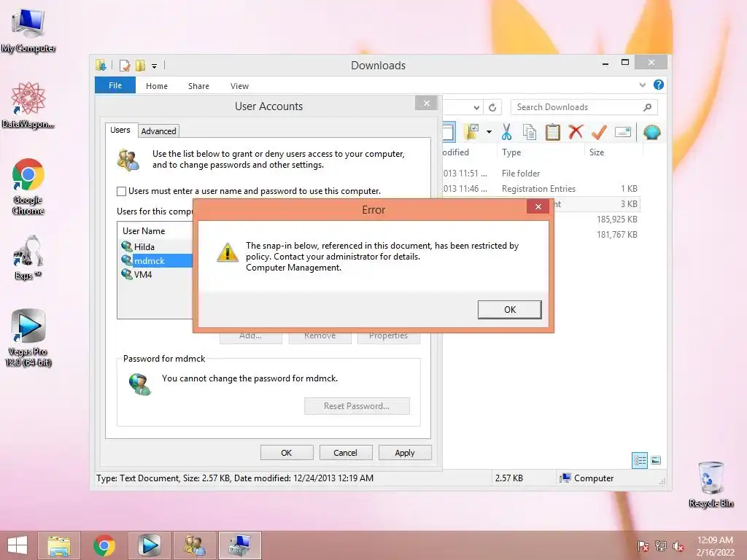The height and width of the screenshot is (560, 747).
Task: Click Reset Password button
Action: point(357,406)
